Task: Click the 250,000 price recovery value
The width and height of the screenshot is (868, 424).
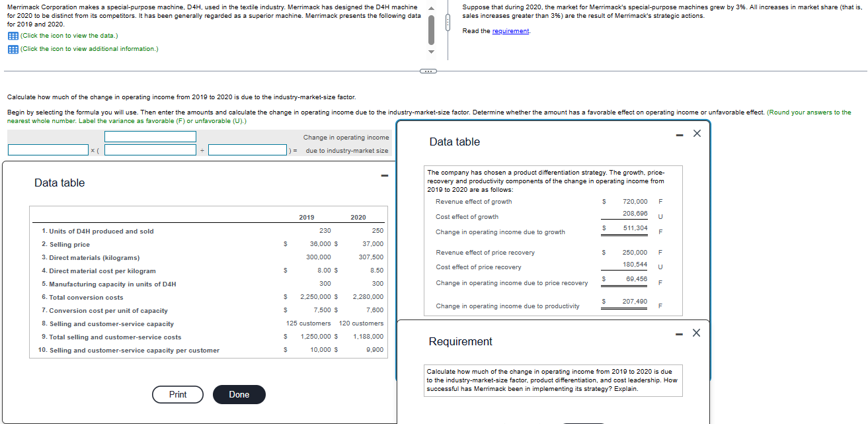Action: point(635,253)
